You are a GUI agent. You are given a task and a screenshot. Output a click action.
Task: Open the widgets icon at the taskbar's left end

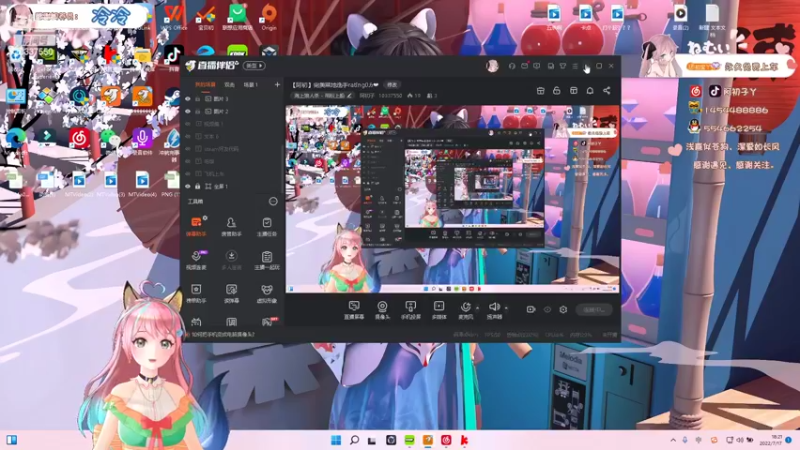(11, 440)
